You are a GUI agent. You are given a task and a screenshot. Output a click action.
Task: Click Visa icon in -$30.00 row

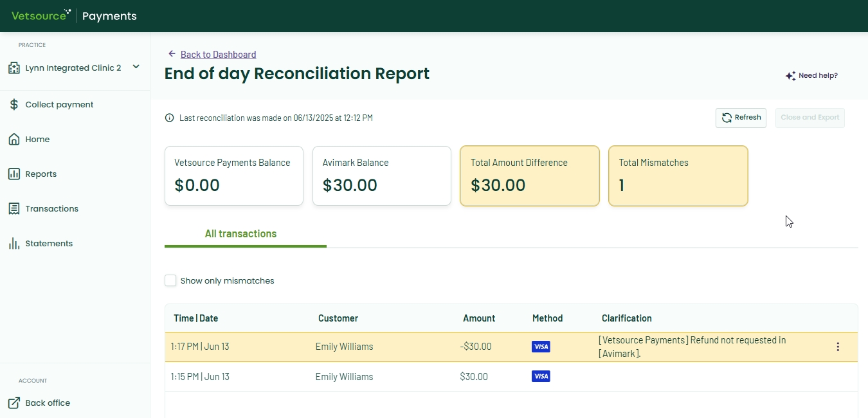(x=541, y=347)
